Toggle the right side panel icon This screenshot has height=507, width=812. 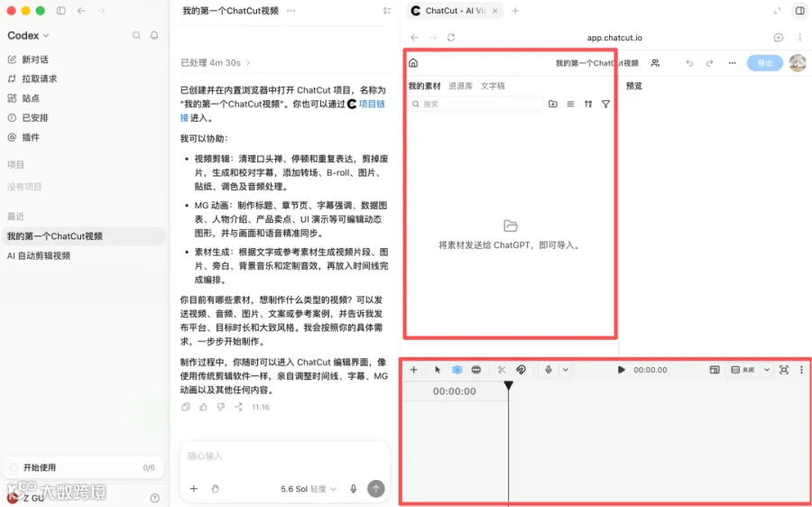pos(799,10)
